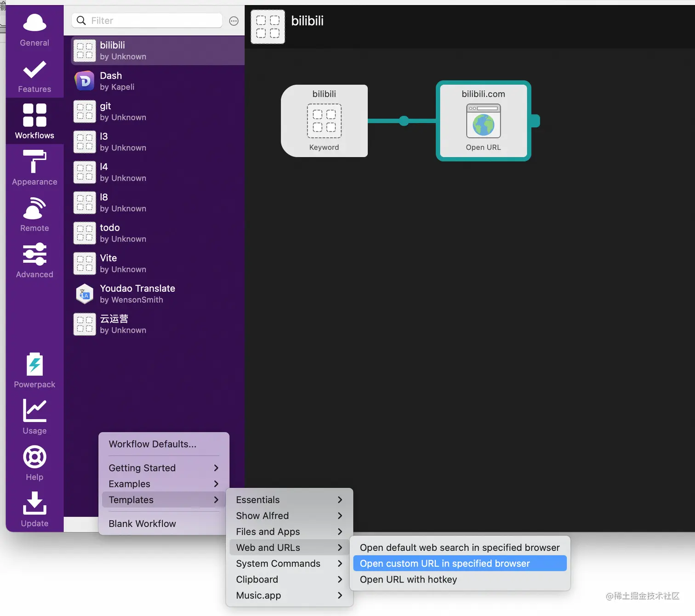Choose Open default web search in specified browser
Screen dimensions: 695x616
coord(460,548)
